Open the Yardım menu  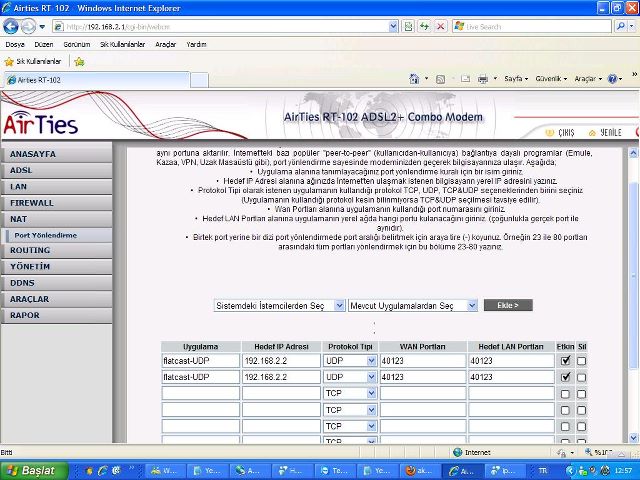pos(196,44)
